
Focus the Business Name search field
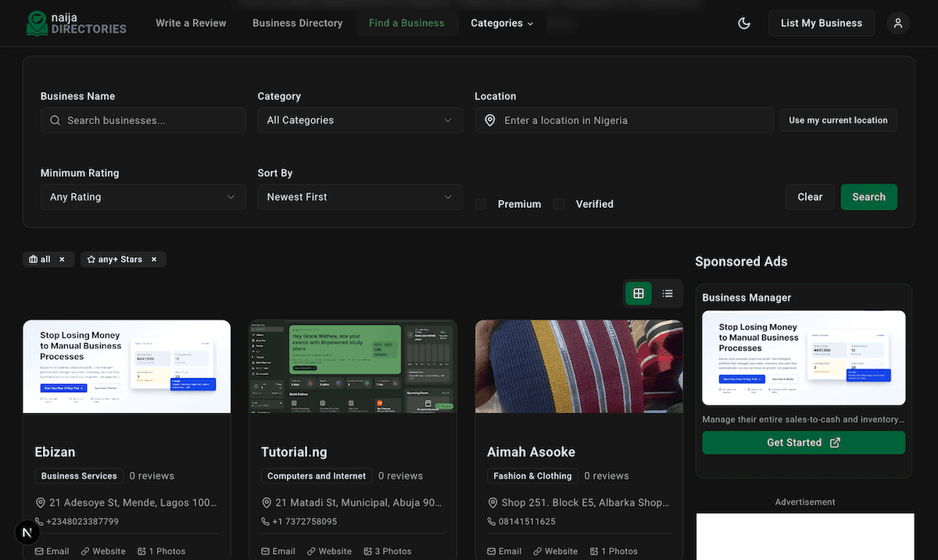point(152,120)
